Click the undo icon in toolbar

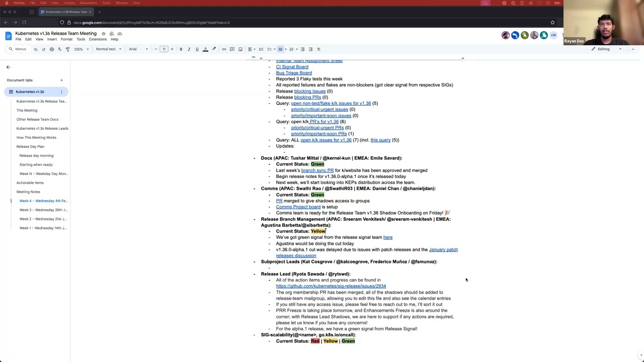(x=35, y=49)
